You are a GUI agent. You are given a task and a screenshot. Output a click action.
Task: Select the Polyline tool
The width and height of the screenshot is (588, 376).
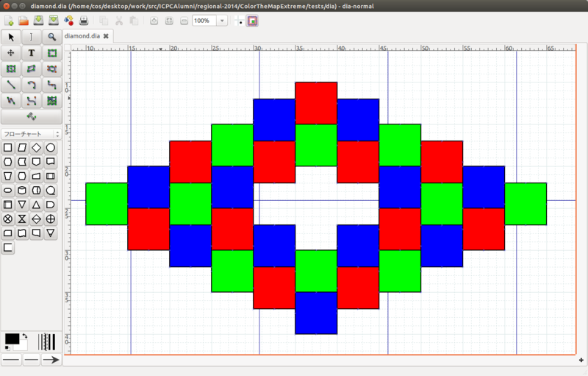(11, 101)
